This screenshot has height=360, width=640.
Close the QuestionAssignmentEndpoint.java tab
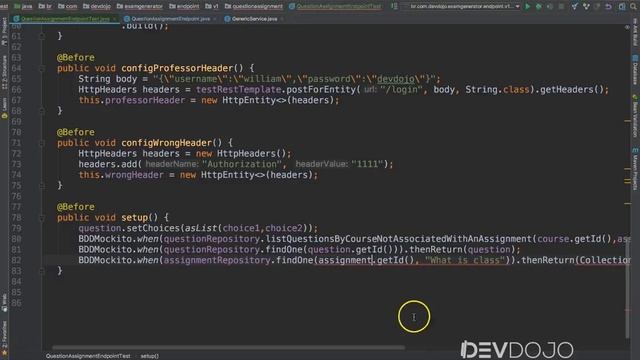[x=215, y=19]
